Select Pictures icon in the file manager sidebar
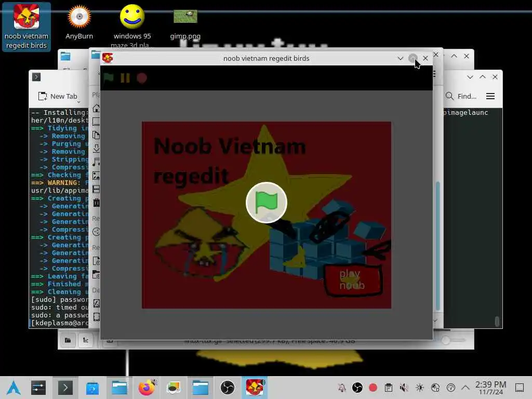 coord(96,176)
